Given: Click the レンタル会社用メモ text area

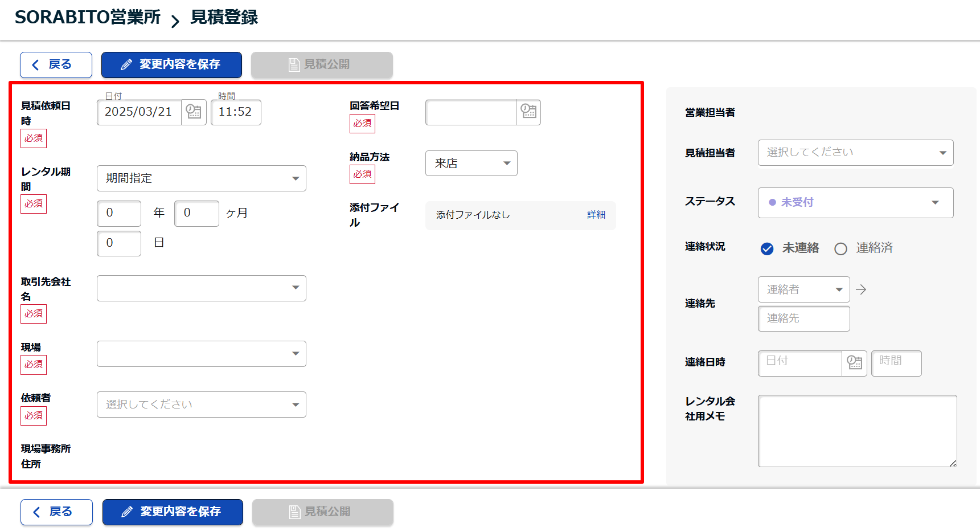Looking at the screenshot, I should coord(856,431).
